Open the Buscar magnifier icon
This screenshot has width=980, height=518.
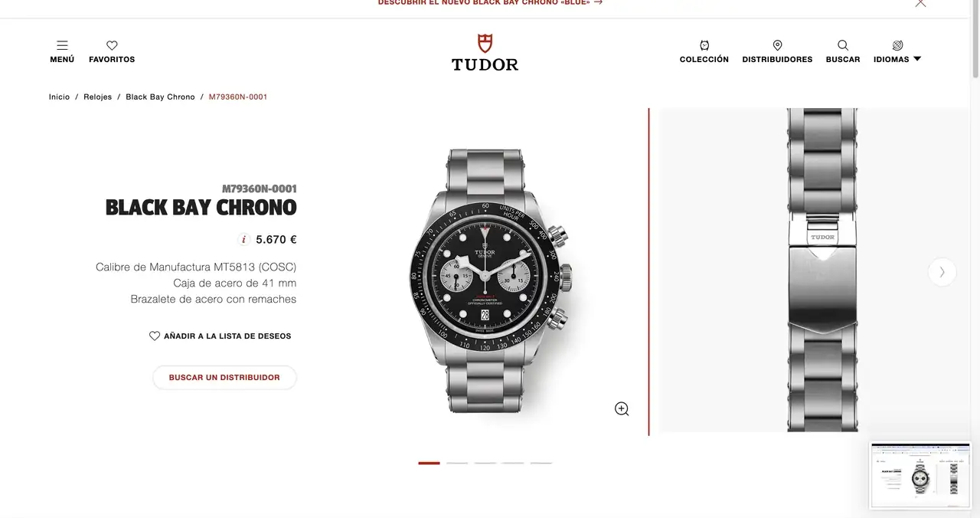click(843, 46)
